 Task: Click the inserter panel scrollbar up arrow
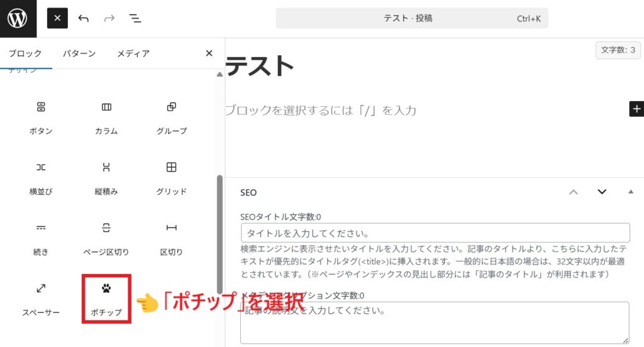pos(219,74)
